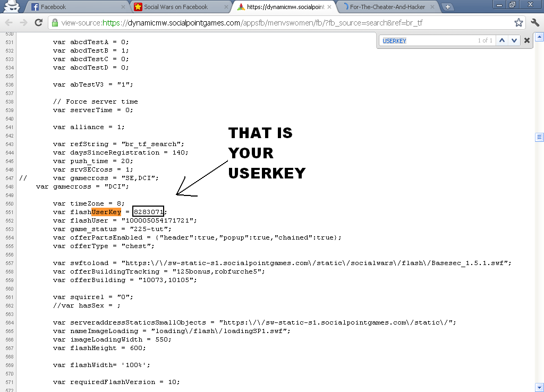Viewport: 544px width, 392px height.
Task: Jump to the previous find result
Action: tap(501, 40)
